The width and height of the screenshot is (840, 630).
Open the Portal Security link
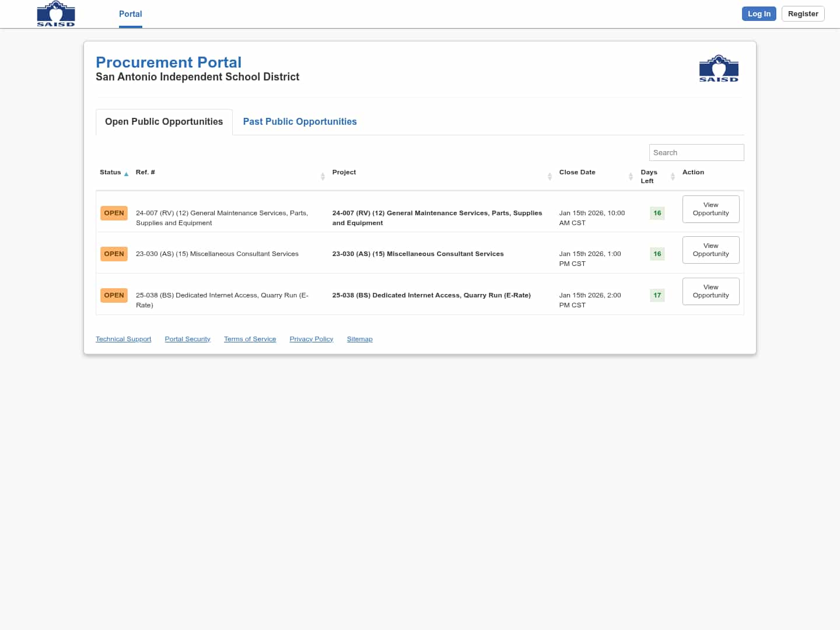pyautogui.click(x=187, y=339)
